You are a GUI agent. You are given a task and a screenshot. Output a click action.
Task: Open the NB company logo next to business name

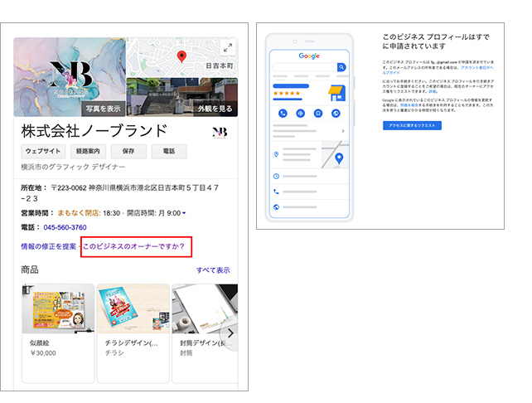click(220, 133)
